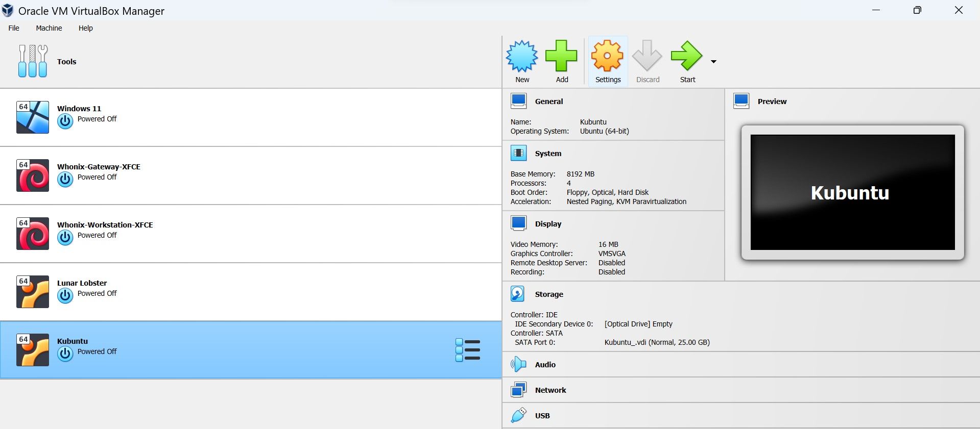The height and width of the screenshot is (429, 980).
Task: Open the Help menu
Action: pyautogui.click(x=85, y=28)
